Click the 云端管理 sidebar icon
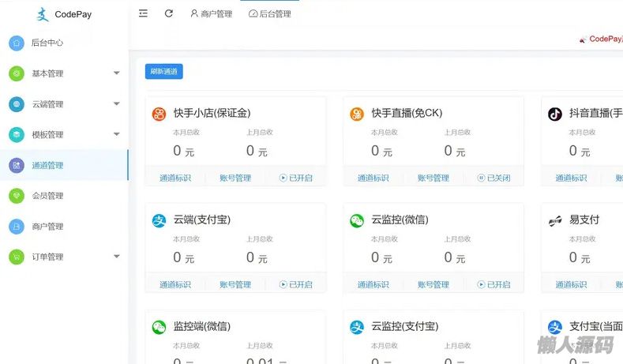The height and width of the screenshot is (364, 623). [x=17, y=104]
